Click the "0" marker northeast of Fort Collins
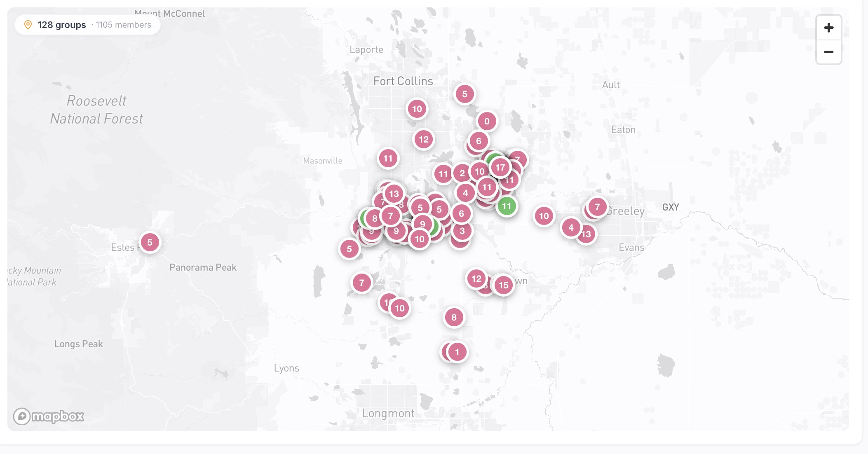This screenshot has width=868, height=454. (x=486, y=121)
